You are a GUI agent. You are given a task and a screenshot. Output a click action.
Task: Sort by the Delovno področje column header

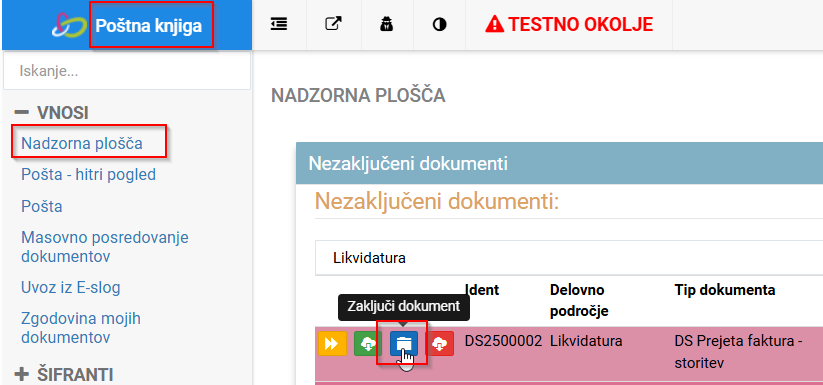[579, 301]
